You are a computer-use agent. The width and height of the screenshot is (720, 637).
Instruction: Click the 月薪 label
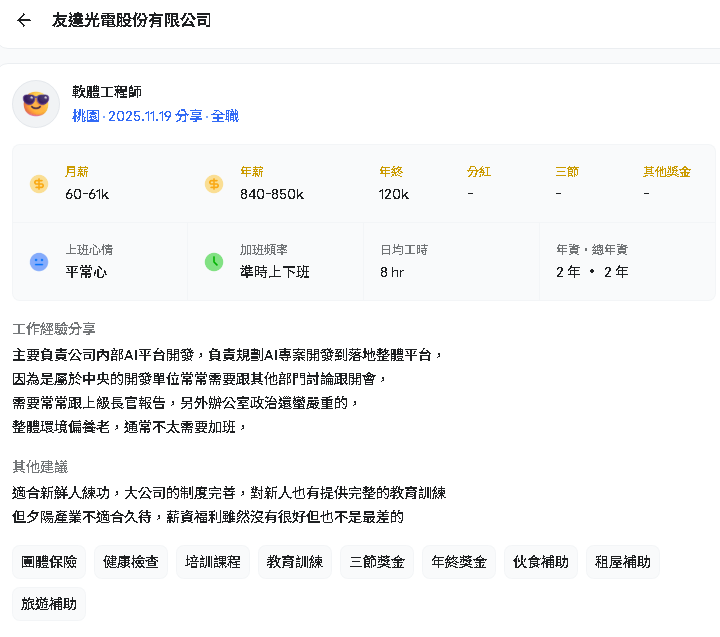coord(77,172)
